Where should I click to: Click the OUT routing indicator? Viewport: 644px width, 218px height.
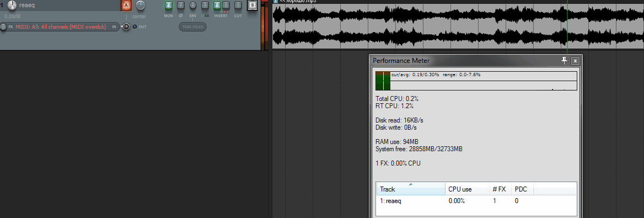139,26
